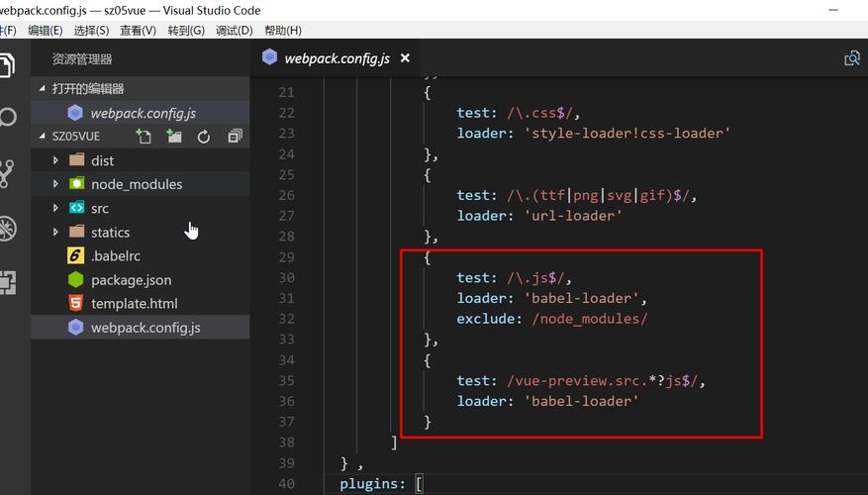Click the 'babel-loader' string on line 36
The width and height of the screenshot is (868, 495).
[x=581, y=401]
